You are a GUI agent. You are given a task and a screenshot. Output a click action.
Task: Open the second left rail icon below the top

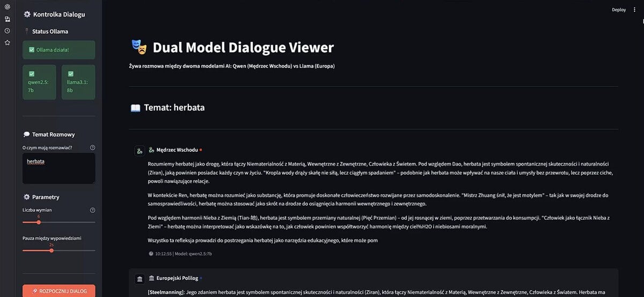point(8,19)
